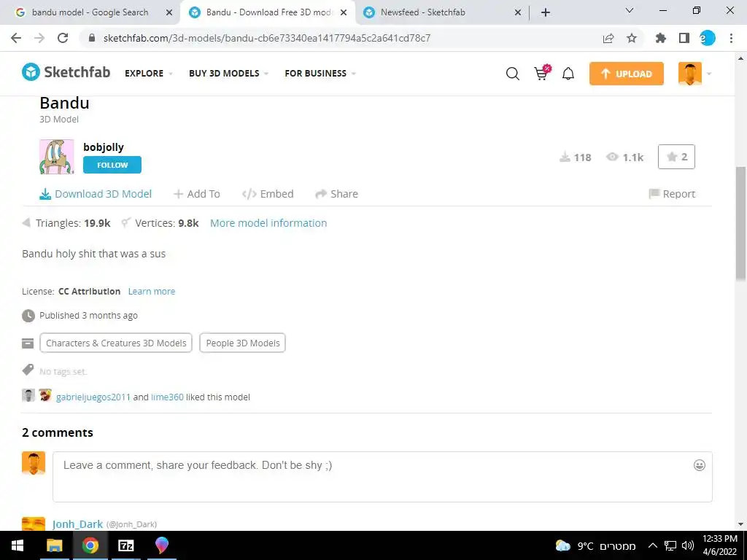The image size is (747, 560).
Task: Click the Download 3D Model link
Action: 96,194
